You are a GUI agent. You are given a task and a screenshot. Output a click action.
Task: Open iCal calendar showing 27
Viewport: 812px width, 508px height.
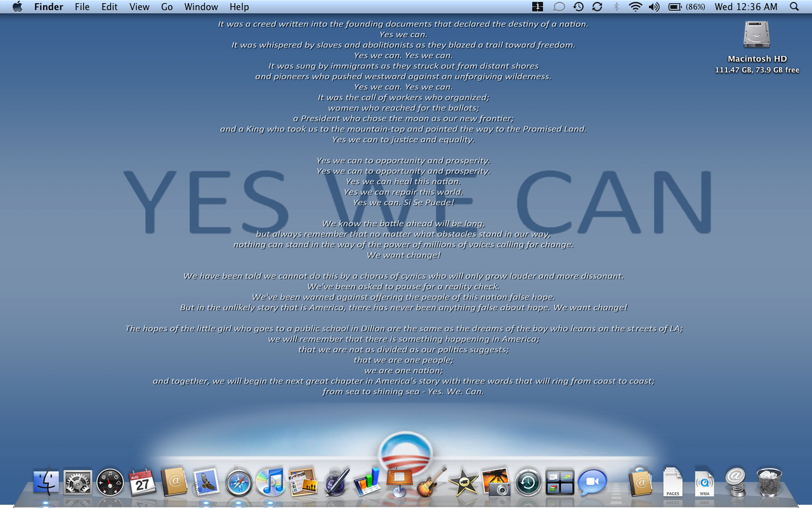[143, 483]
